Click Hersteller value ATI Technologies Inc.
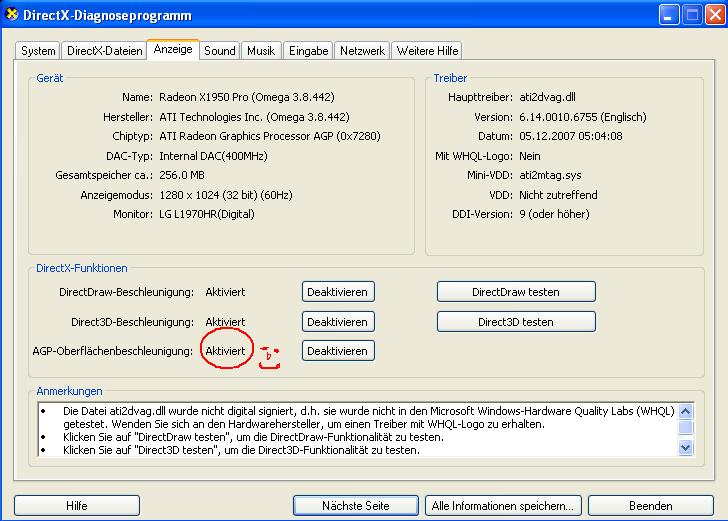 click(254, 117)
